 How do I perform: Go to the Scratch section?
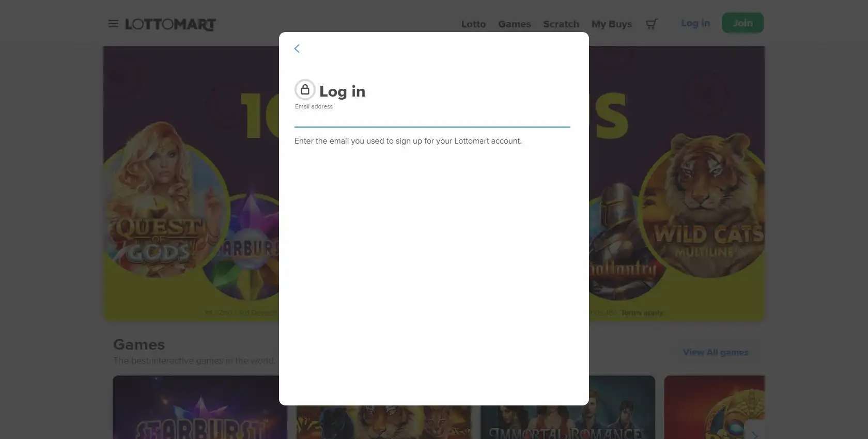pyautogui.click(x=561, y=24)
